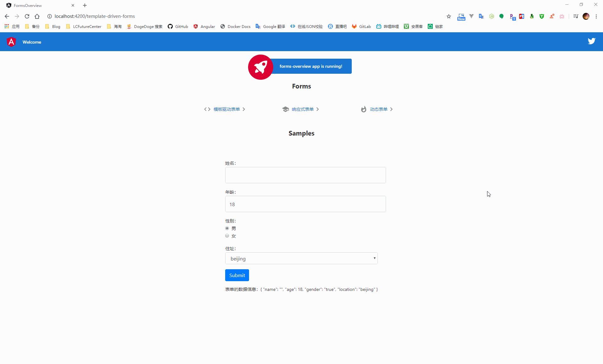Viewport: 603px width, 364px height.
Task: Click chevron next to 响应式表单
Action: [318, 109]
